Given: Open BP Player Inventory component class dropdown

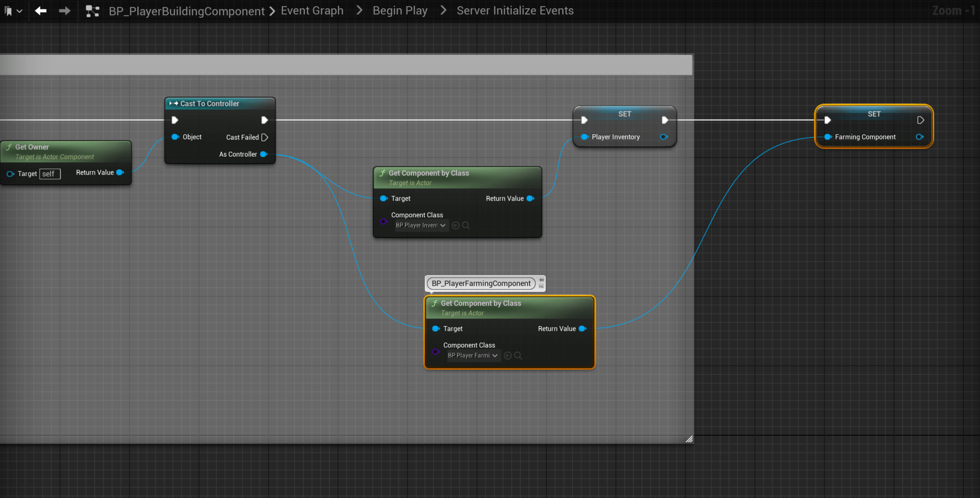Looking at the screenshot, I should [421, 226].
